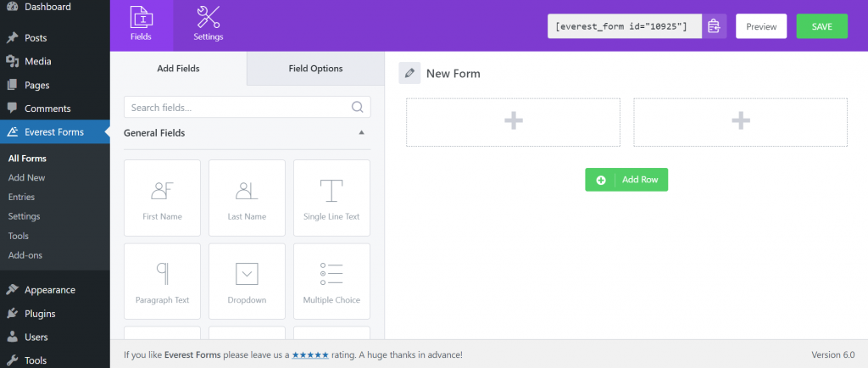868x368 pixels.
Task: Select the everest_form shortcode field
Action: coord(625,26)
